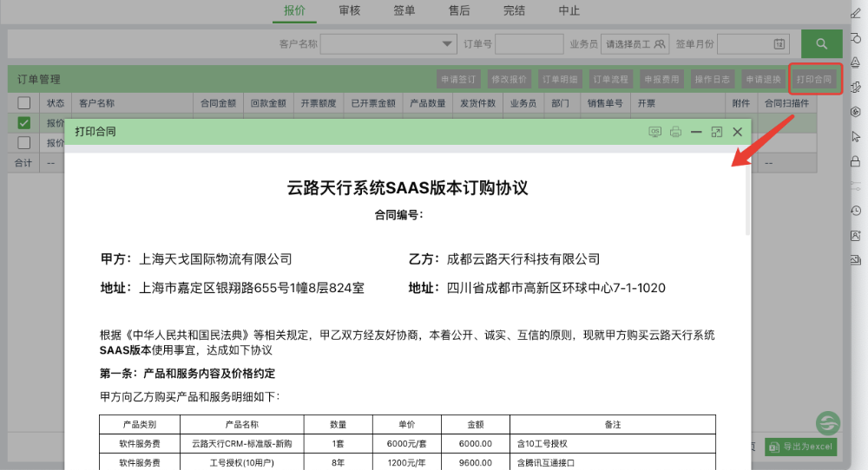Image resolution: width=868 pixels, height=470 pixels.
Task: Open the 请选择员工 selector
Action: click(x=635, y=43)
